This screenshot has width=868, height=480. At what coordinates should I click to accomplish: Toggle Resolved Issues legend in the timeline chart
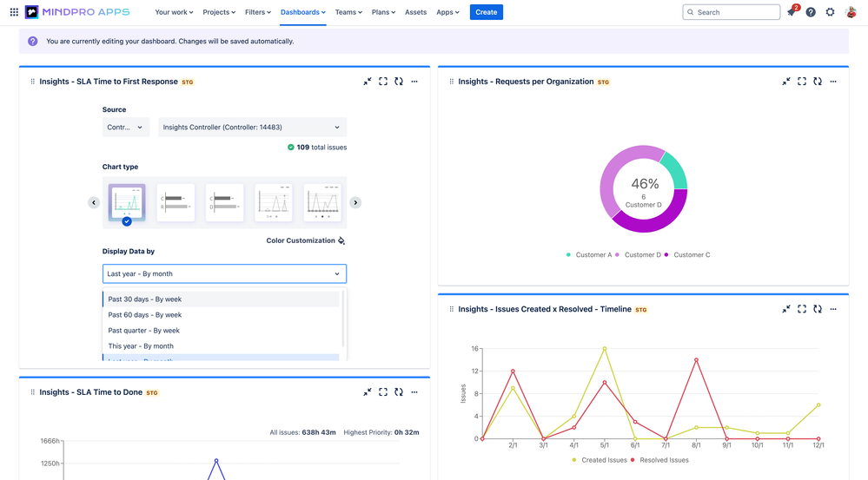pyautogui.click(x=659, y=460)
